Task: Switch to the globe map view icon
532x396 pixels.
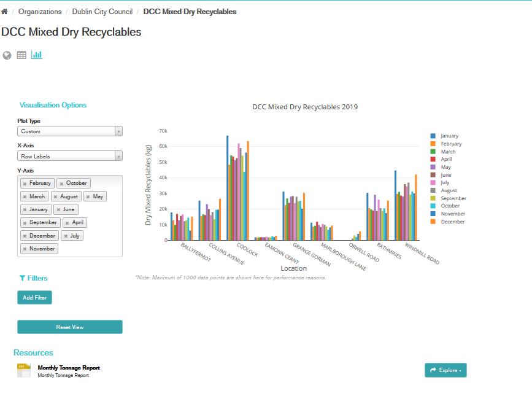Action: [7, 55]
